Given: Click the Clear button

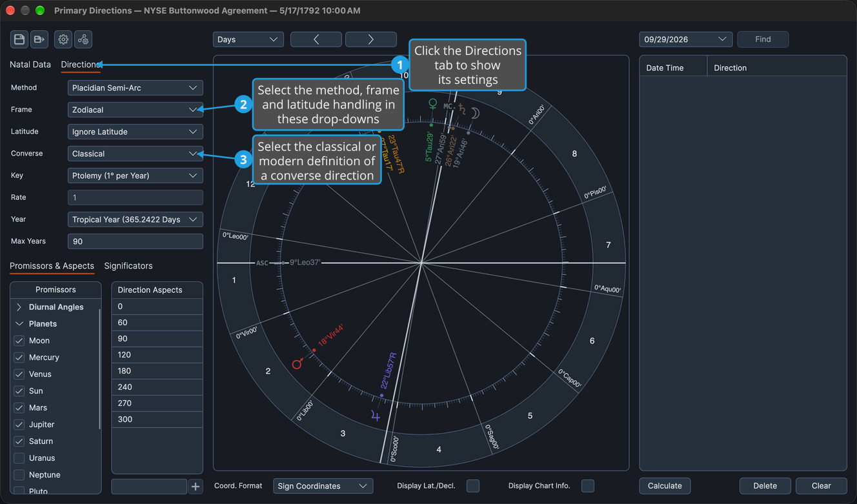Looking at the screenshot, I should click(822, 486).
